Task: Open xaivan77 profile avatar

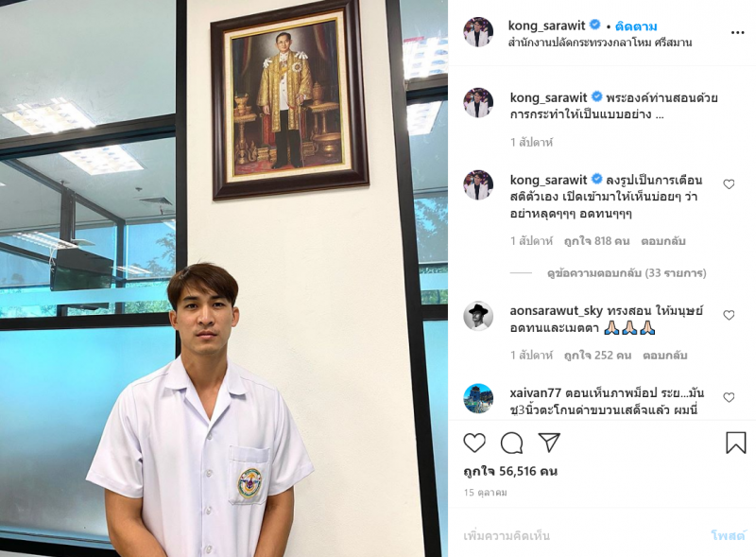Action: tap(478, 399)
